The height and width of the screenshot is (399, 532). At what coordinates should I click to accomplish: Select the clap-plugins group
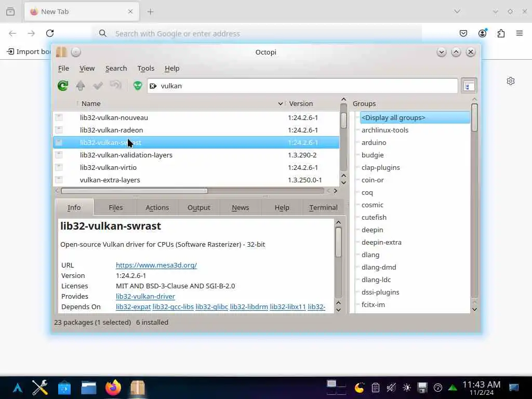[381, 168]
